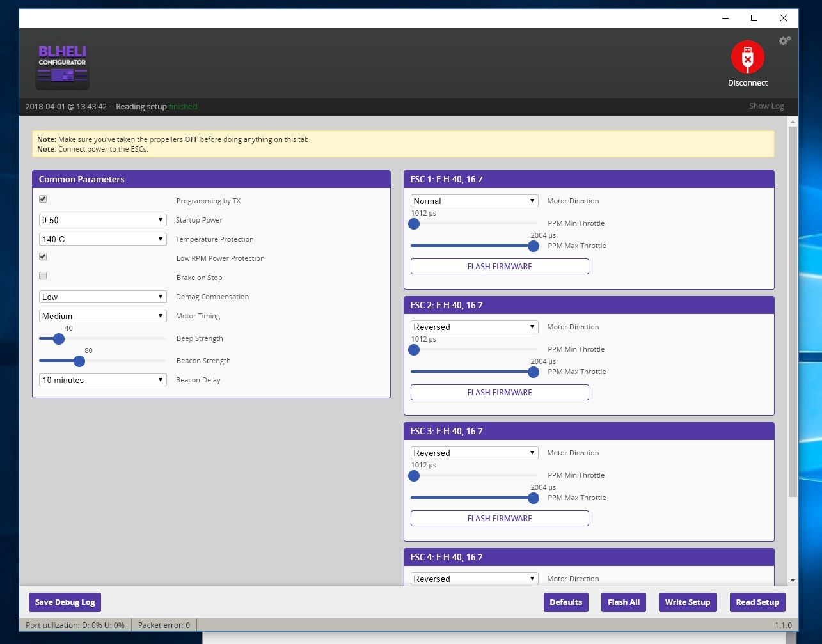
Task: Click the propellers OFF warning note
Action: pyautogui.click(x=174, y=139)
